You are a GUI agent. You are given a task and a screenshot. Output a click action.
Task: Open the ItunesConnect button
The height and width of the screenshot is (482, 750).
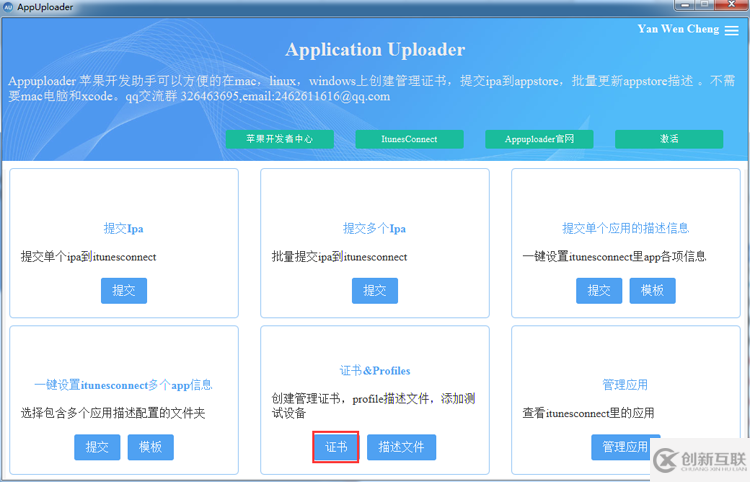pos(409,139)
